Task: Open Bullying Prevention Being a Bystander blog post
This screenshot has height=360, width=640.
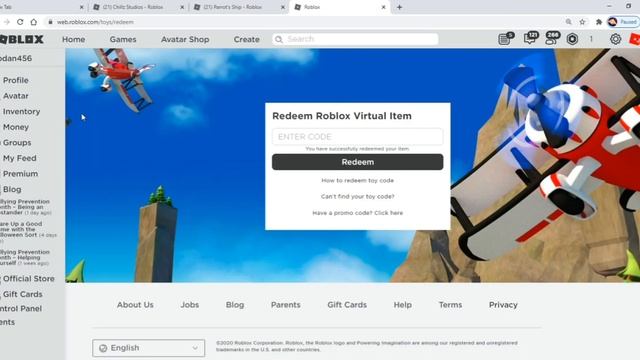Action: (26, 207)
